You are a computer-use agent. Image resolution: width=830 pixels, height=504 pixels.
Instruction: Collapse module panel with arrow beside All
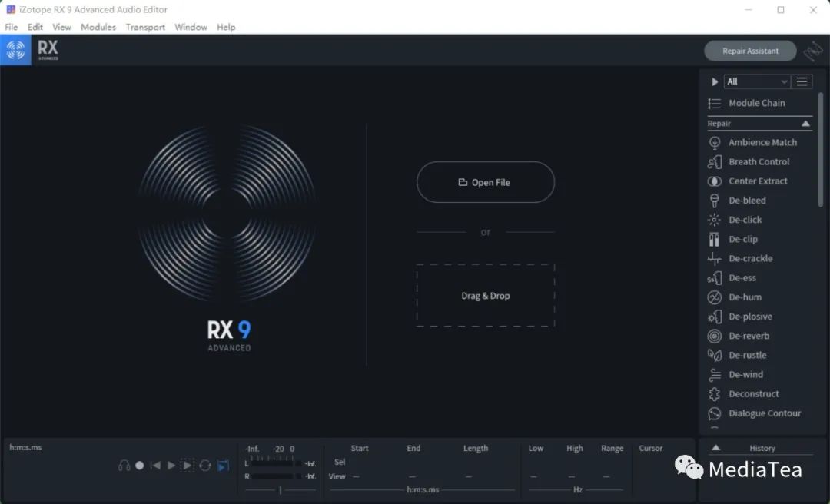[715, 81]
